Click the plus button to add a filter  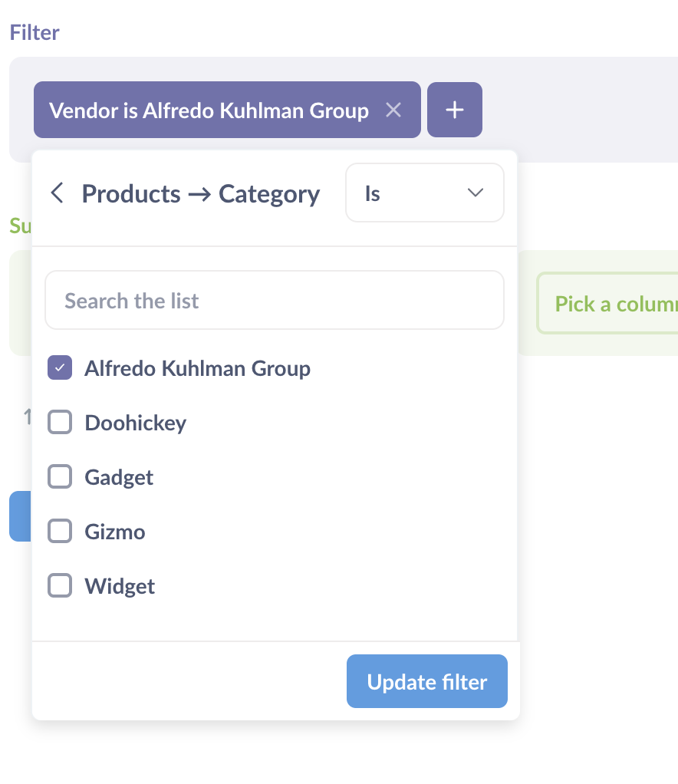pyautogui.click(x=454, y=110)
